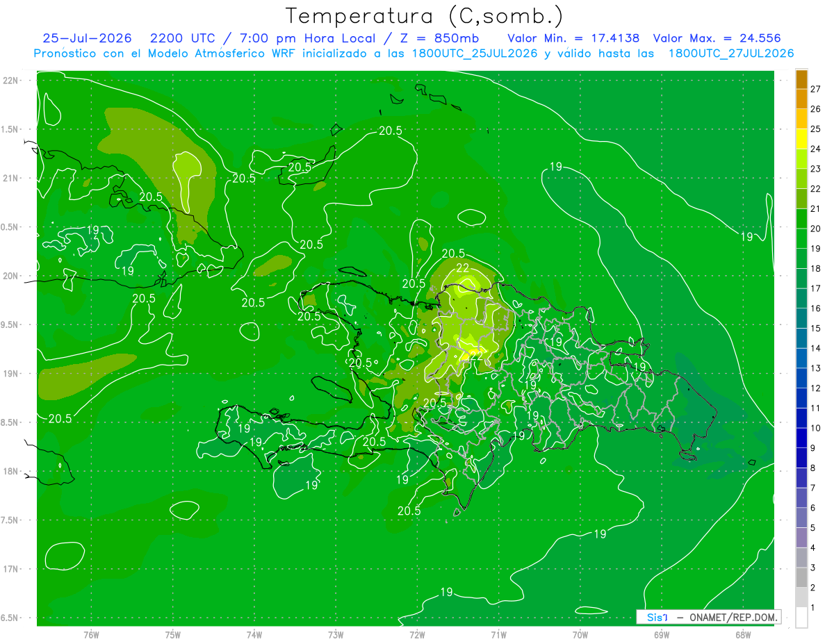Click color scale label "10"
The width and height of the screenshot is (834, 644).
click(x=815, y=428)
